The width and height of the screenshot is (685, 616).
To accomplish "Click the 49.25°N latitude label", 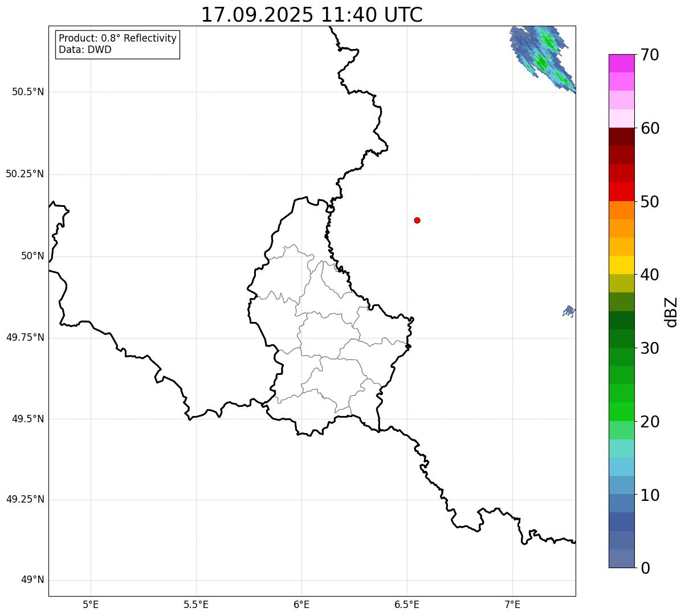I will tap(25, 499).
